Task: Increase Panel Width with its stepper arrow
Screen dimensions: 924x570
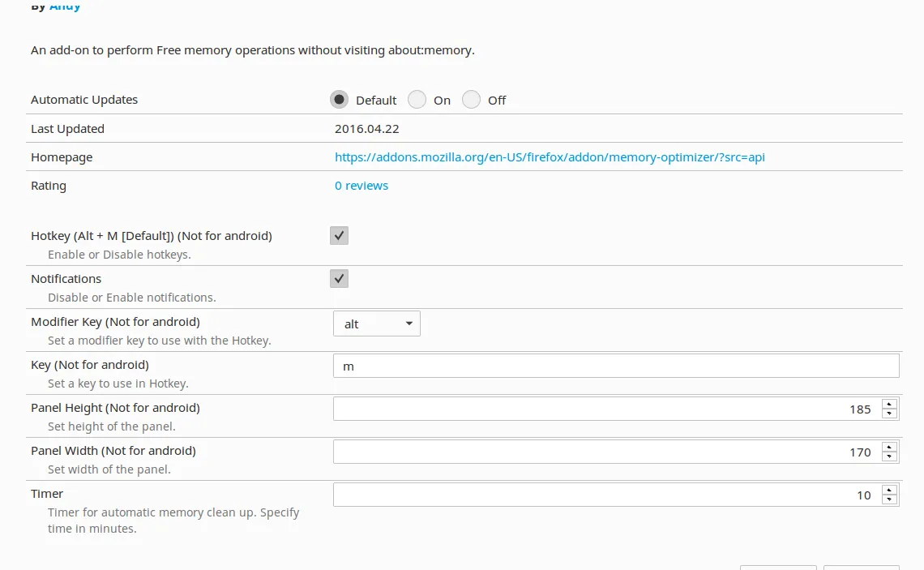Action: pos(889,447)
